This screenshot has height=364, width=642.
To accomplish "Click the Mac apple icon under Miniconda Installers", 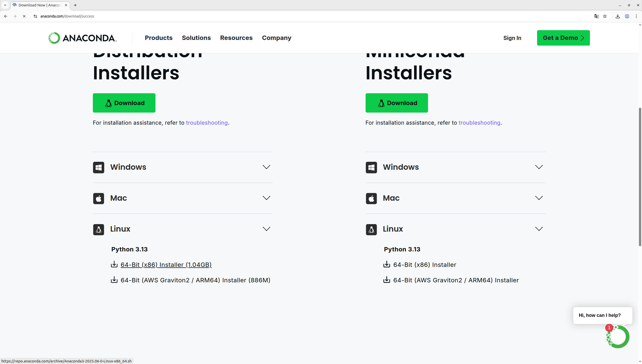I will click(x=371, y=198).
